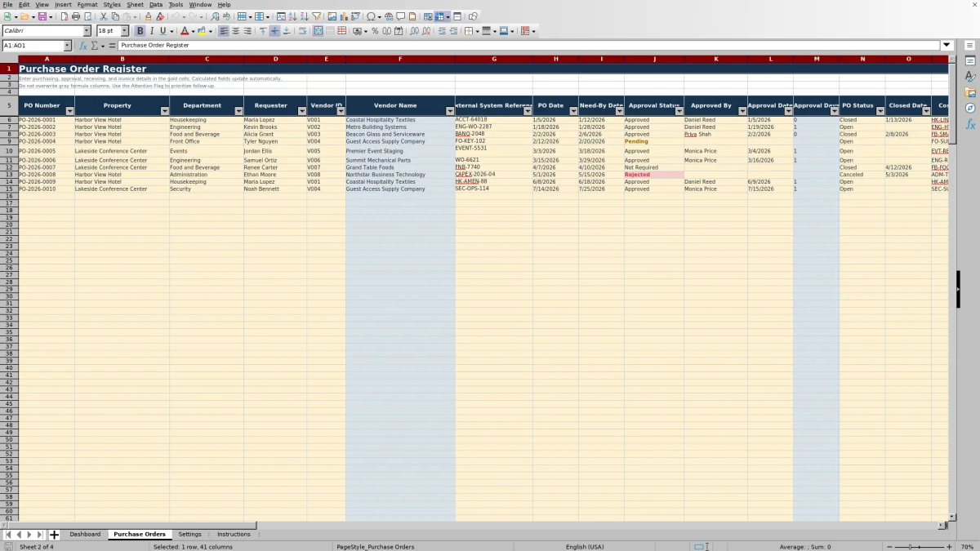Expand the Name Box dropdown
This screenshot has height=551, width=980.
point(67,46)
